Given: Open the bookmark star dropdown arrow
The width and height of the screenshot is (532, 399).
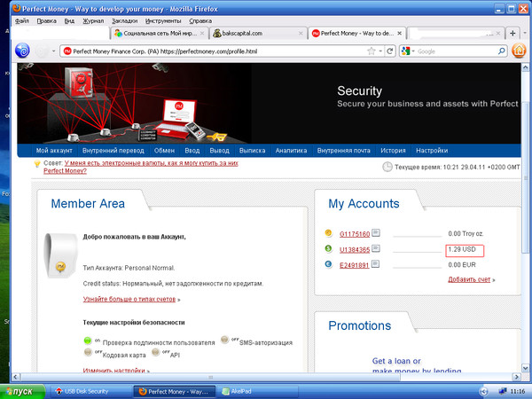Looking at the screenshot, I should point(380,51).
